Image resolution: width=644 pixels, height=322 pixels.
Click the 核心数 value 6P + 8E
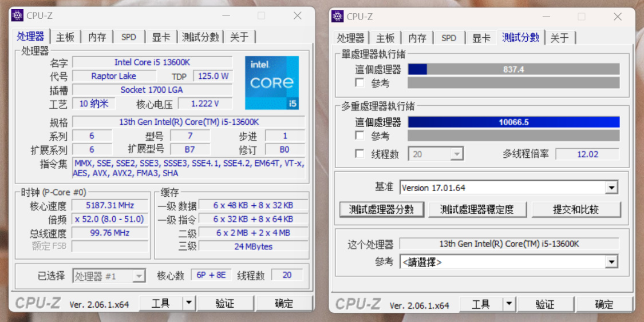[211, 275]
